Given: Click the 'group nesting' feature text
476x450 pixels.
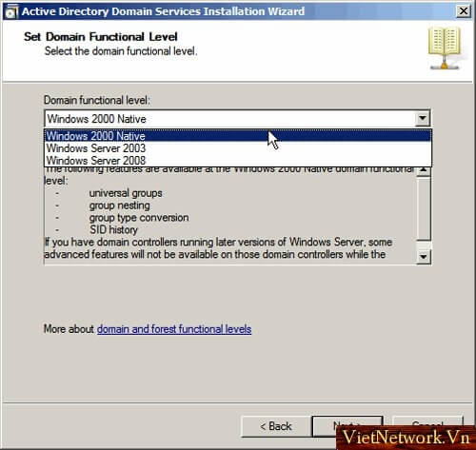Looking at the screenshot, I should tap(120, 205).
